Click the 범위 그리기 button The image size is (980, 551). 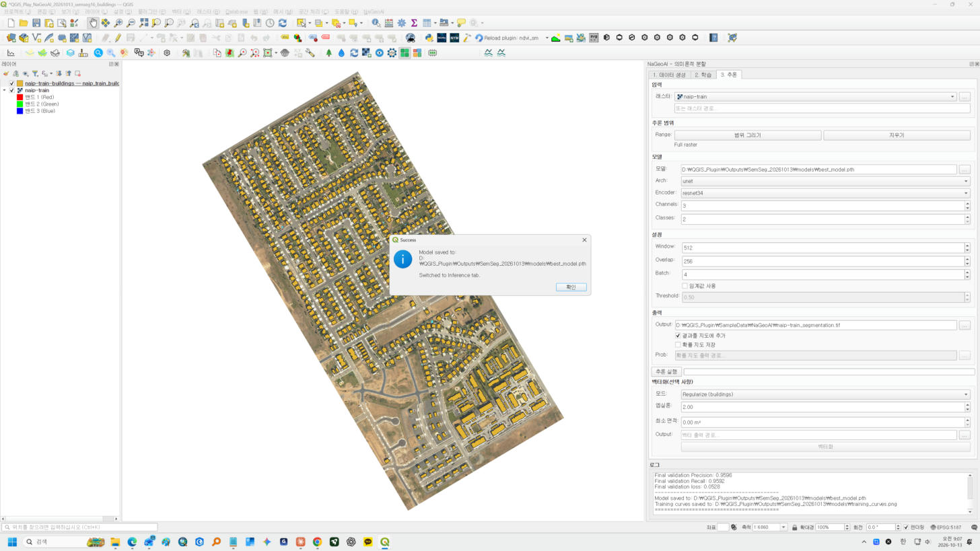click(748, 135)
